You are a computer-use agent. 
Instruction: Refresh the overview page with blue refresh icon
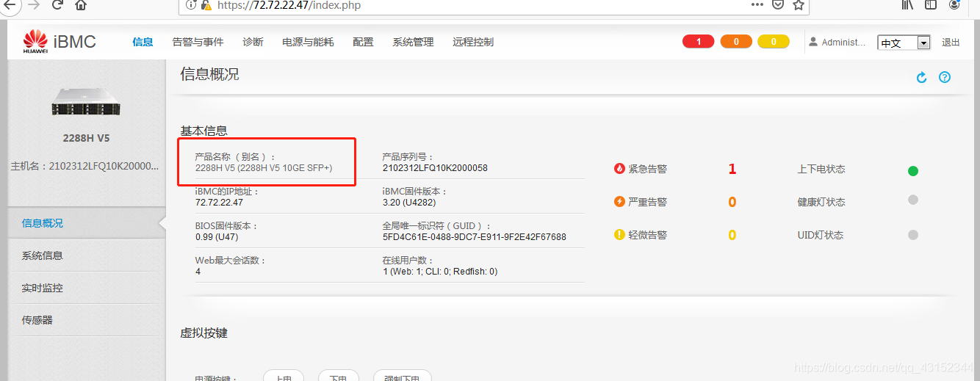(x=921, y=77)
